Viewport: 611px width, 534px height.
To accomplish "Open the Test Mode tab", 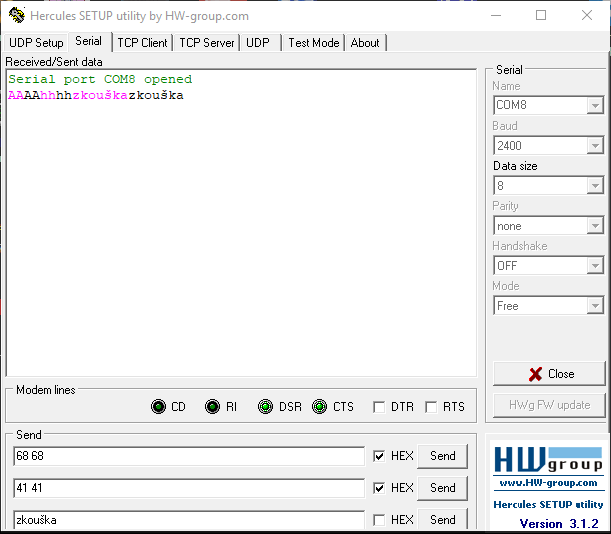I will point(313,43).
